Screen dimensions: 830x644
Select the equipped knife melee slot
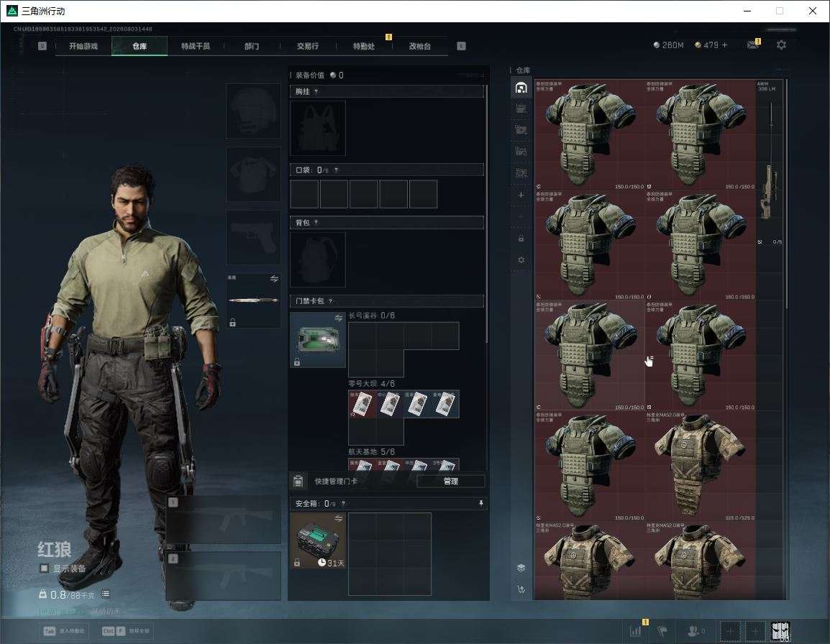254,300
